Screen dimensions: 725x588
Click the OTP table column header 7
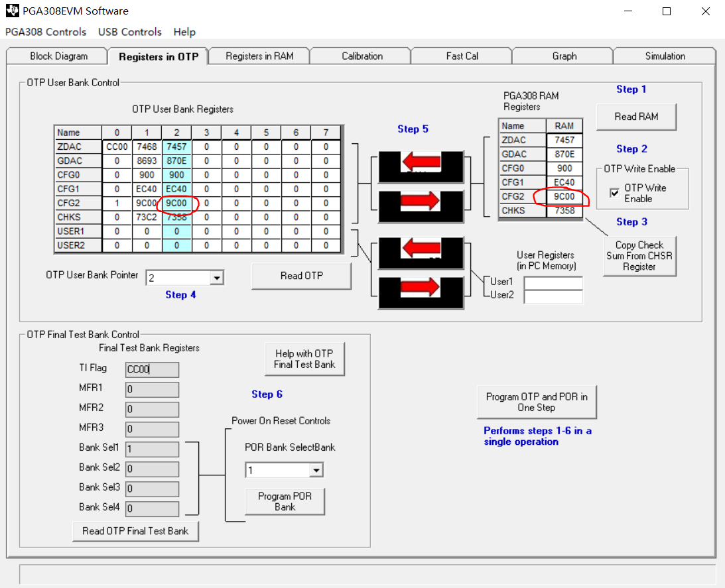pyautogui.click(x=326, y=133)
